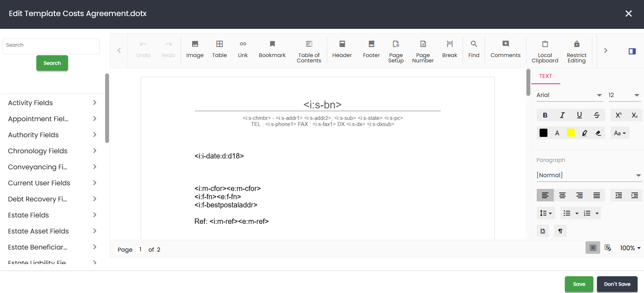Toggle strikethrough formatting
This screenshot has height=293, width=644.
(597, 115)
